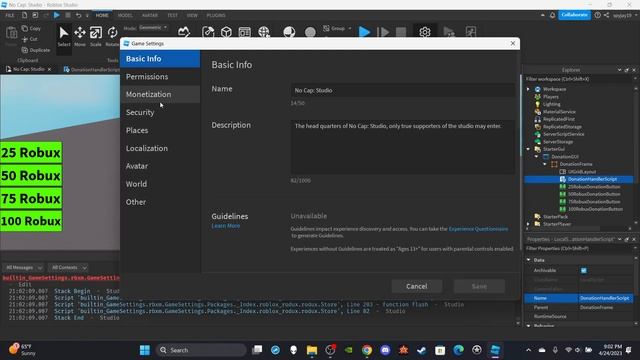The height and width of the screenshot is (360, 640).
Task: Open Monetization settings page
Action: (160, 94)
